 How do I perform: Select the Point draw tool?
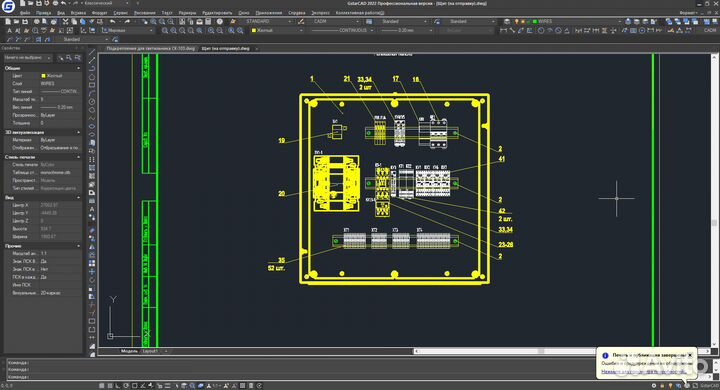(x=92, y=159)
